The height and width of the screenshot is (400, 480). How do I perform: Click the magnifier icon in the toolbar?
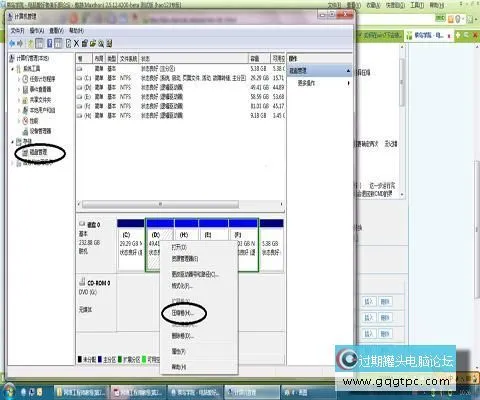[x=101, y=43]
